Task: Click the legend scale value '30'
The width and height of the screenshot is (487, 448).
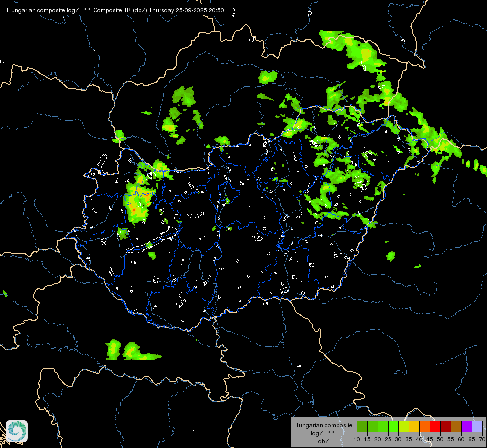Action: pyautogui.click(x=398, y=439)
